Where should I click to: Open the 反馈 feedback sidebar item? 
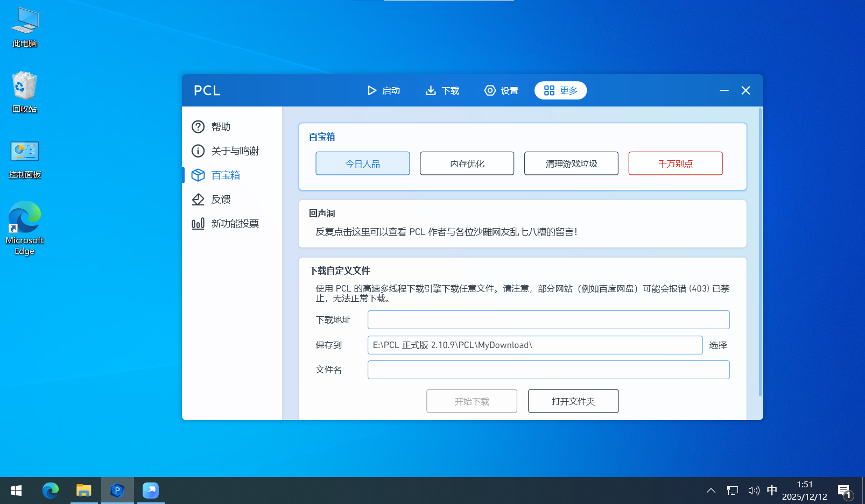coord(221,199)
